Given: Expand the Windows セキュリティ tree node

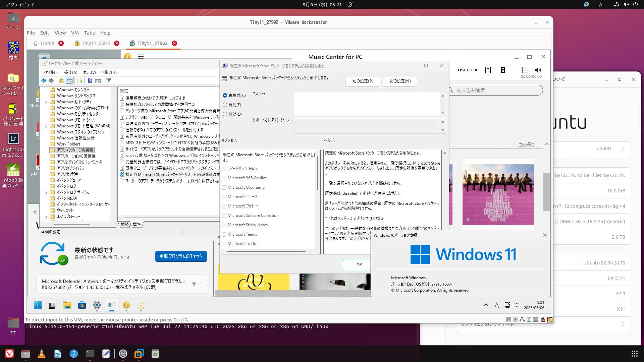Looking at the screenshot, I should pyautogui.click(x=46, y=102).
